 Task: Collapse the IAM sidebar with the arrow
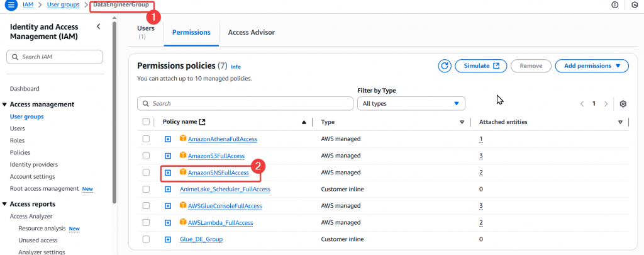98,26
